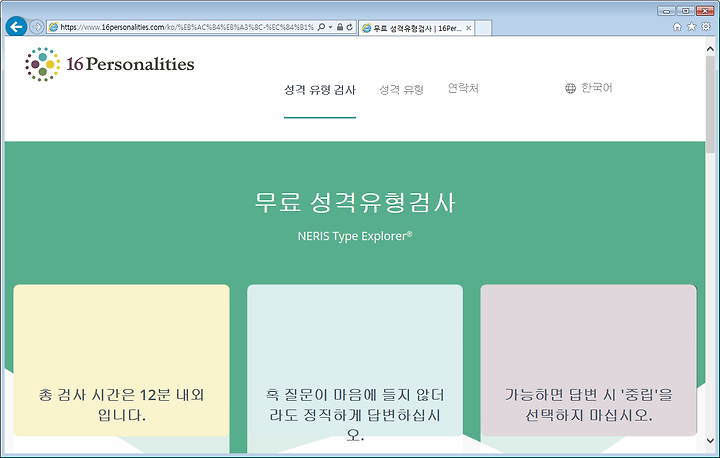Click the security lock icon
Viewport: 720px width, 458px height.
tap(340, 27)
